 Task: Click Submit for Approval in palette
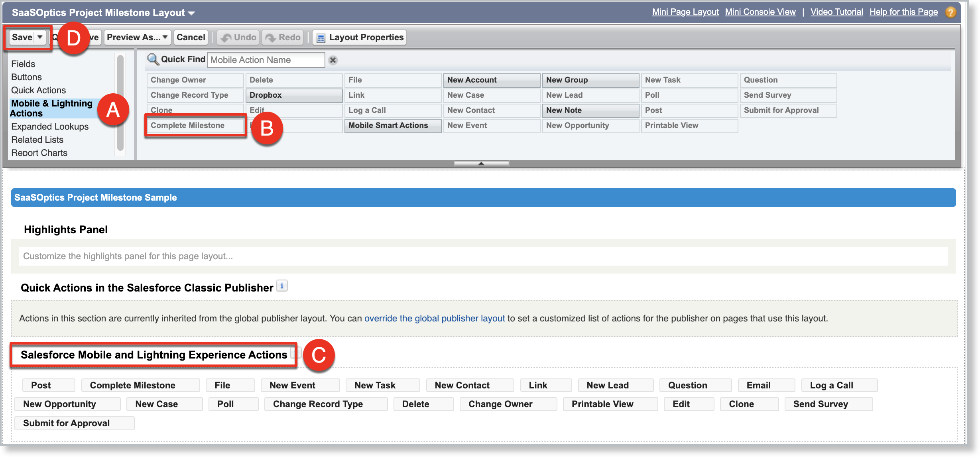coord(788,110)
